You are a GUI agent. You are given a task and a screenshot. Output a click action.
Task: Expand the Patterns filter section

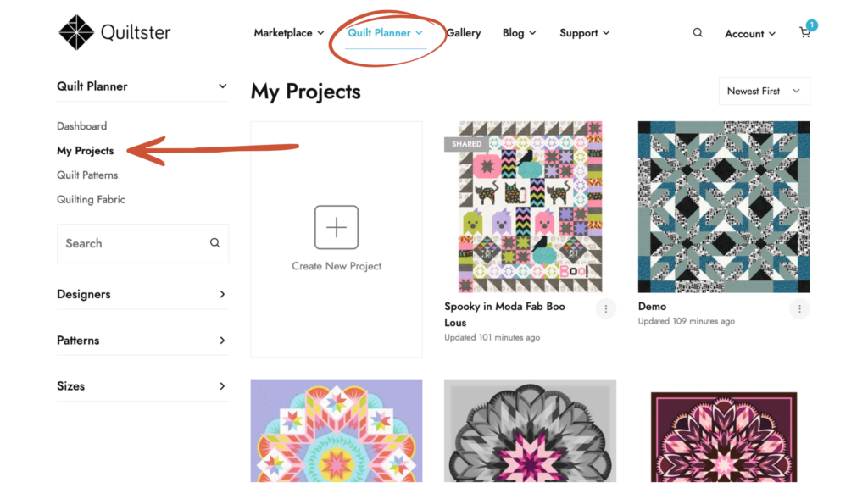point(222,341)
